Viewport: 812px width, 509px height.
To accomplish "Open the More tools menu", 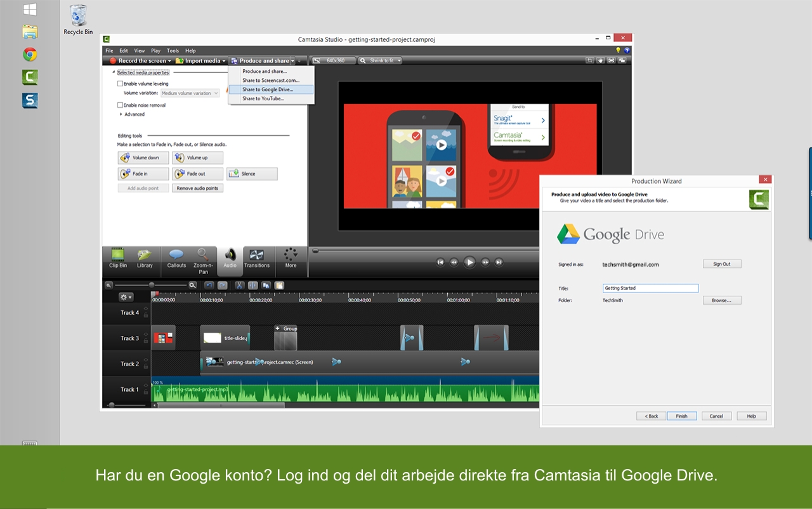I will (291, 258).
